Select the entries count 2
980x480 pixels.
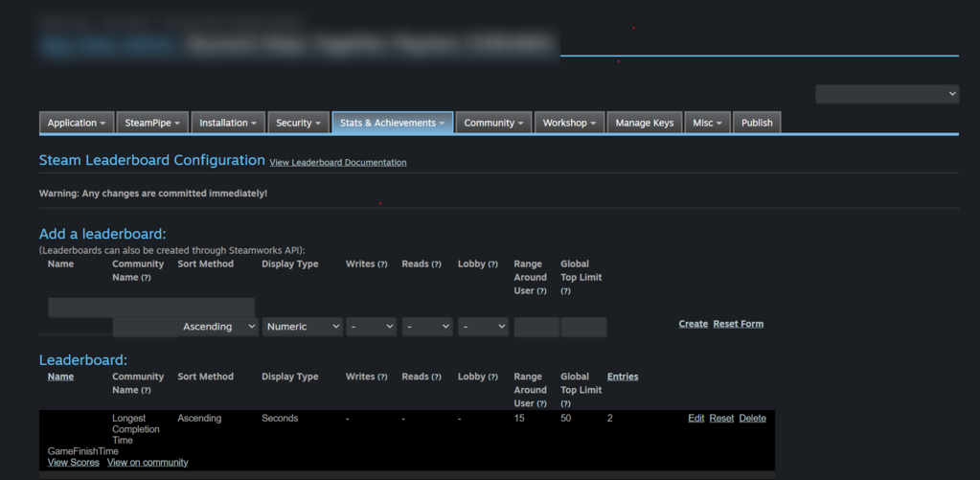(610, 418)
